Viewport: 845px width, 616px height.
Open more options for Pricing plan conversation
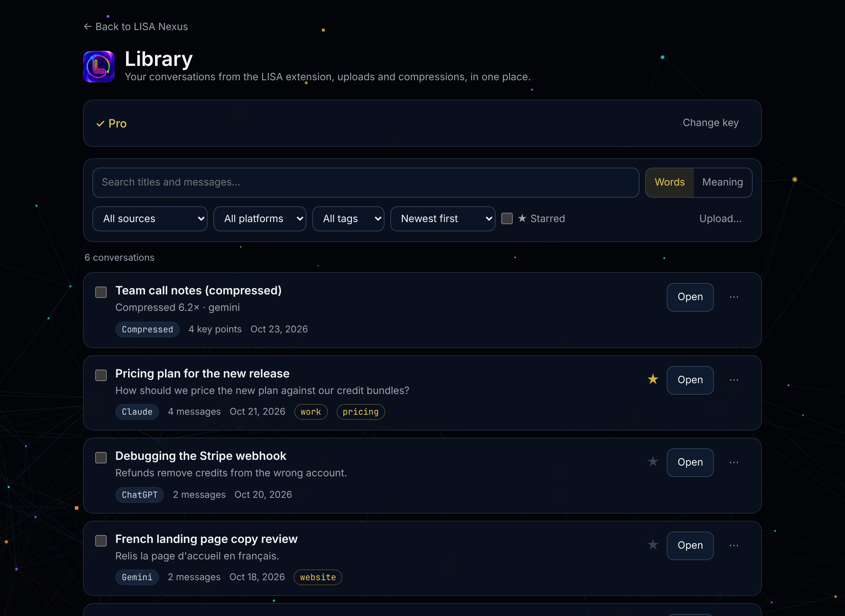734,380
